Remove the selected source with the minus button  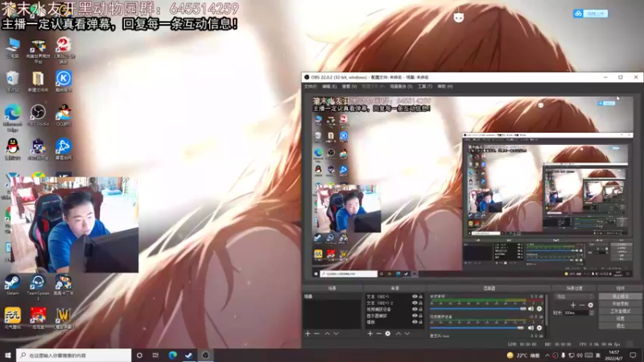point(378,334)
